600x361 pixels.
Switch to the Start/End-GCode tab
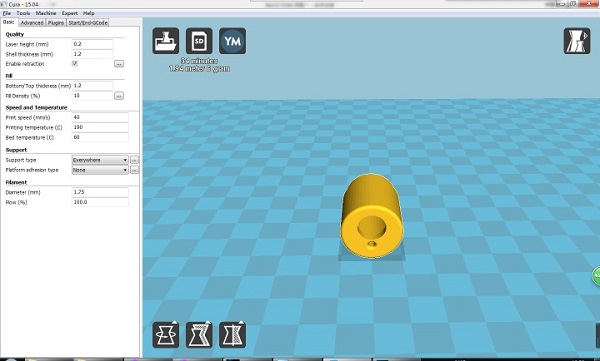click(88, 23)
